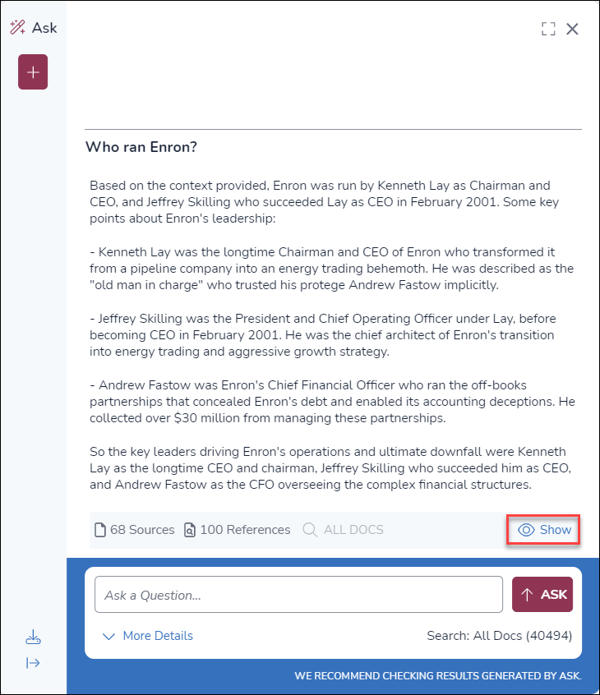600x695 pixels.
Task: Click the Andrew Fastow bullet paragraph
Action: tap(330, 401)
